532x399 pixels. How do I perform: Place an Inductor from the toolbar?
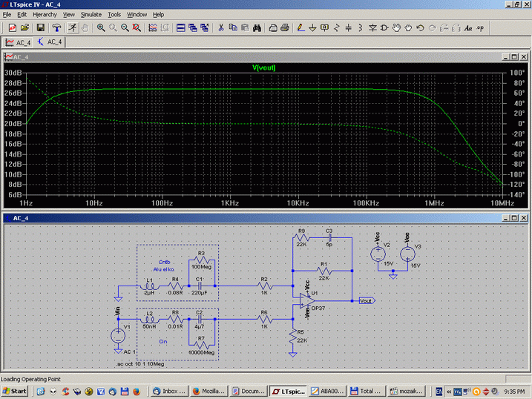tap(361, 27)
